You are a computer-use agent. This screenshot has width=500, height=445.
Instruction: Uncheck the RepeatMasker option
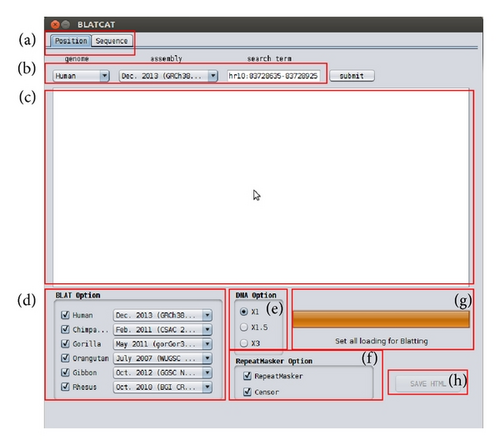coord(247,376)
